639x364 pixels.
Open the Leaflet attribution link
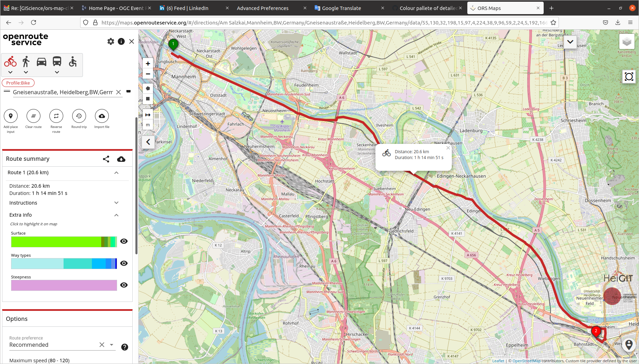pos(498,361)
